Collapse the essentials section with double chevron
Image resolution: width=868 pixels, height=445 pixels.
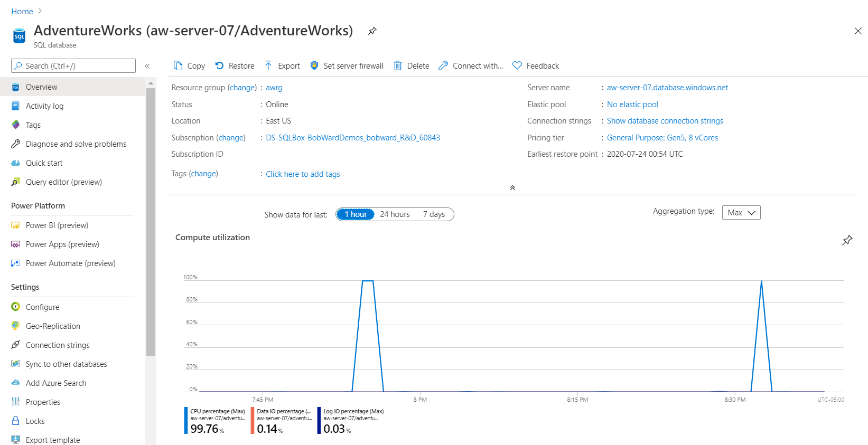pos(512,187)
